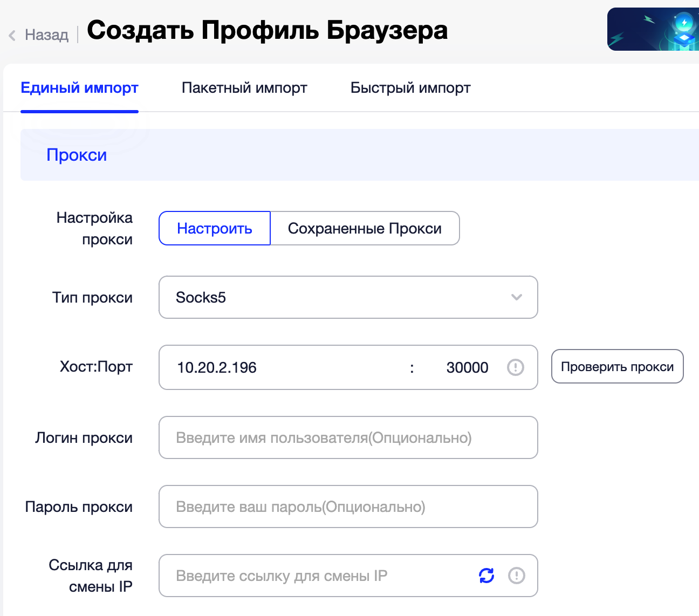Click the back arrow chevron icon
Screen dimensions: 699x616
click(x=11, y=35)
